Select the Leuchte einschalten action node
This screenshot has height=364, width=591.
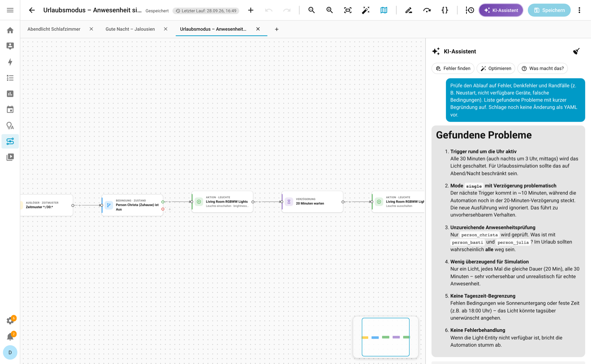coord(223,202)
